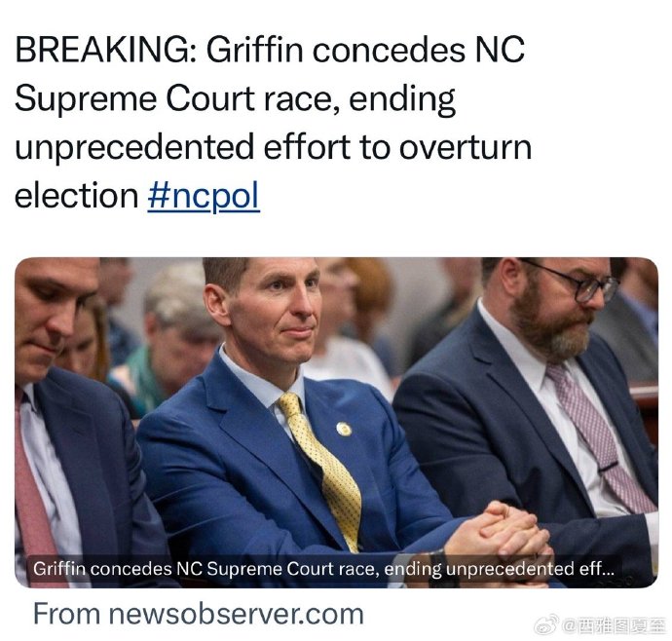Select the @西雅图夏至 watermark username

(x=614, y=625)
